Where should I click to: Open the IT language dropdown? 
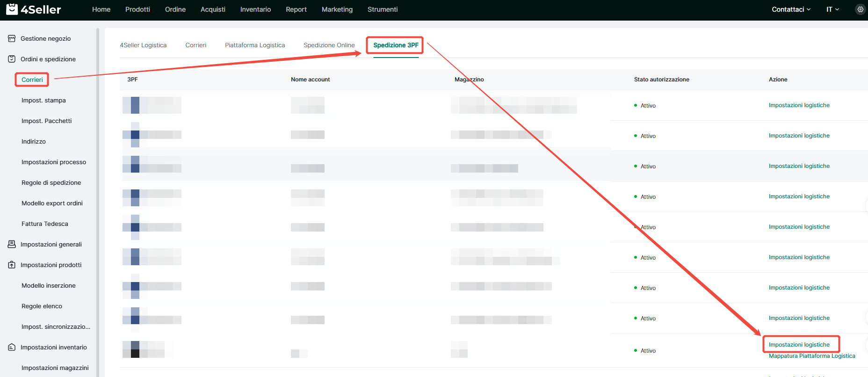[832, 9]
